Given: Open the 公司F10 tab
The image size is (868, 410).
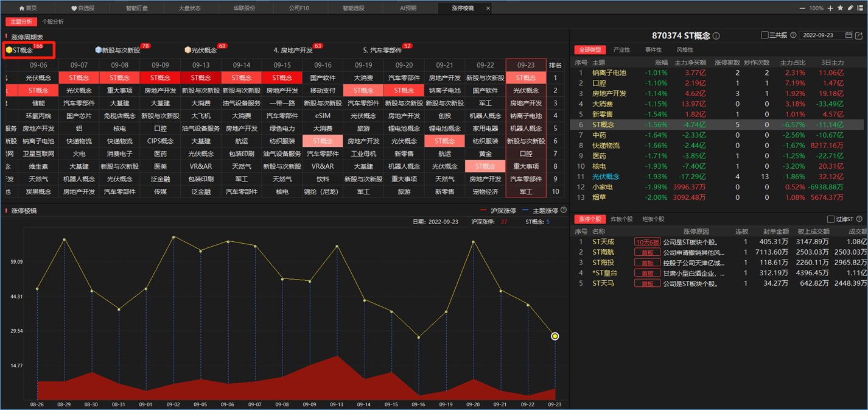Looking at the screenshot, I should click(299, 8).
